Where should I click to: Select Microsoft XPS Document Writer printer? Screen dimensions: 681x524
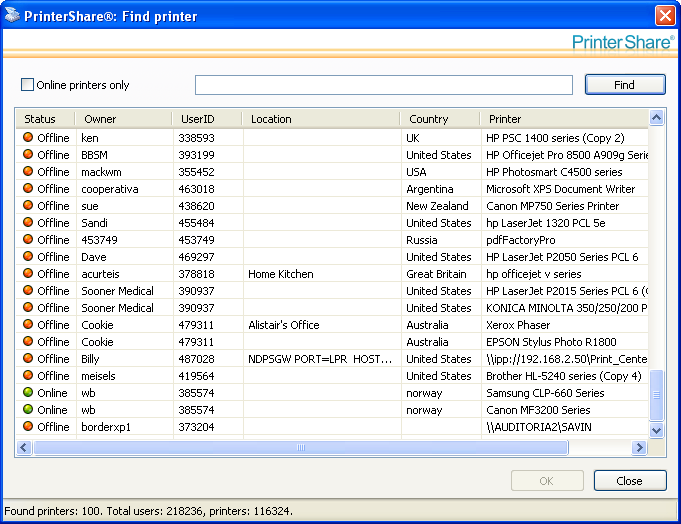tap(560, 189)
